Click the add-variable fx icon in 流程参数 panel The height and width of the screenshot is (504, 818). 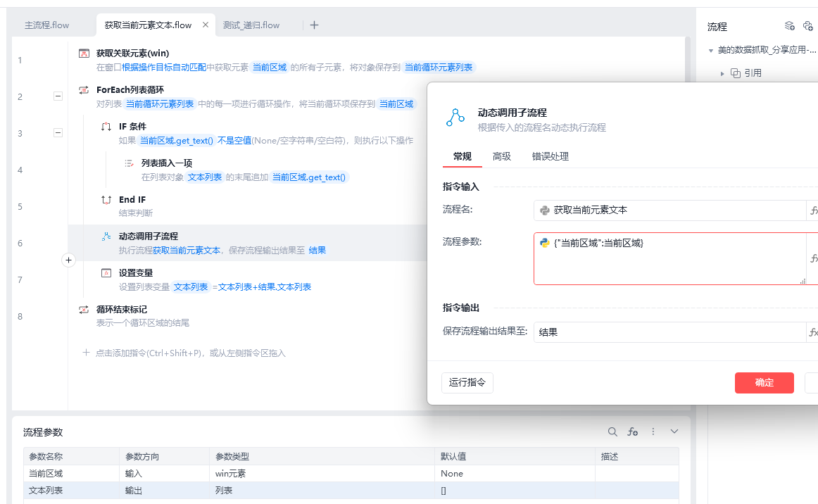point(633,431)
